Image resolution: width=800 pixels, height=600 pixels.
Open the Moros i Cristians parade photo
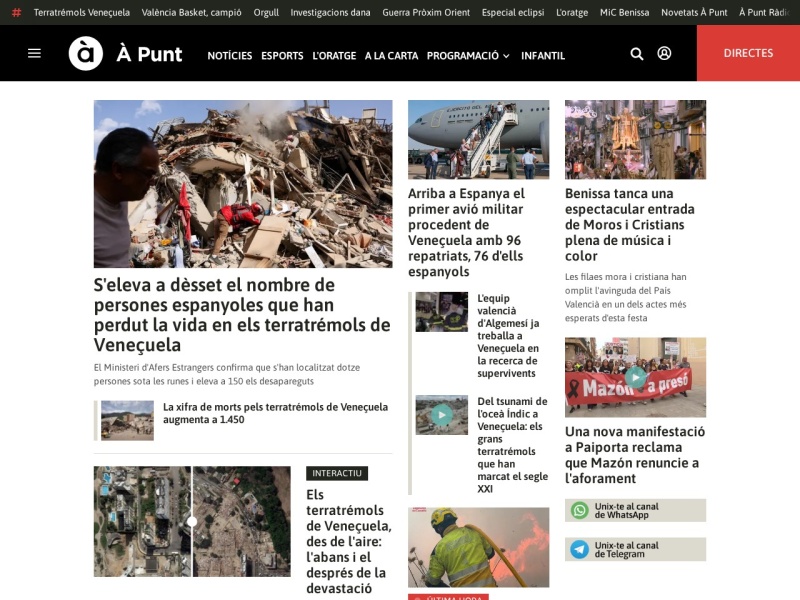coord(635,139)
